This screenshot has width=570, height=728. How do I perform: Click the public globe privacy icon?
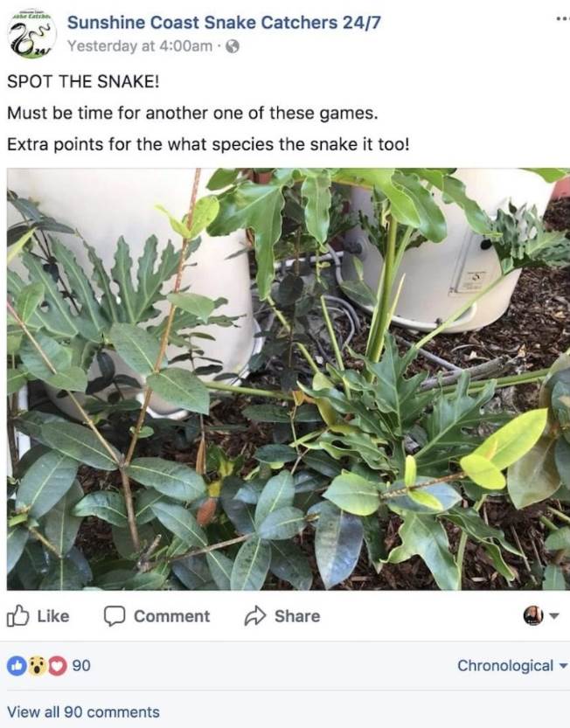[x=233, y=46]
